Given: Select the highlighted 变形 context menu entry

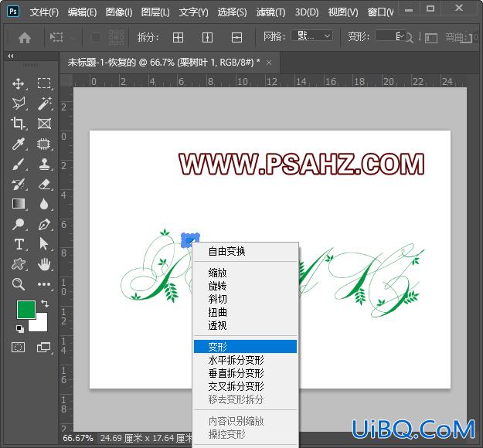Looking at the screenshot, I should point(245,346).
